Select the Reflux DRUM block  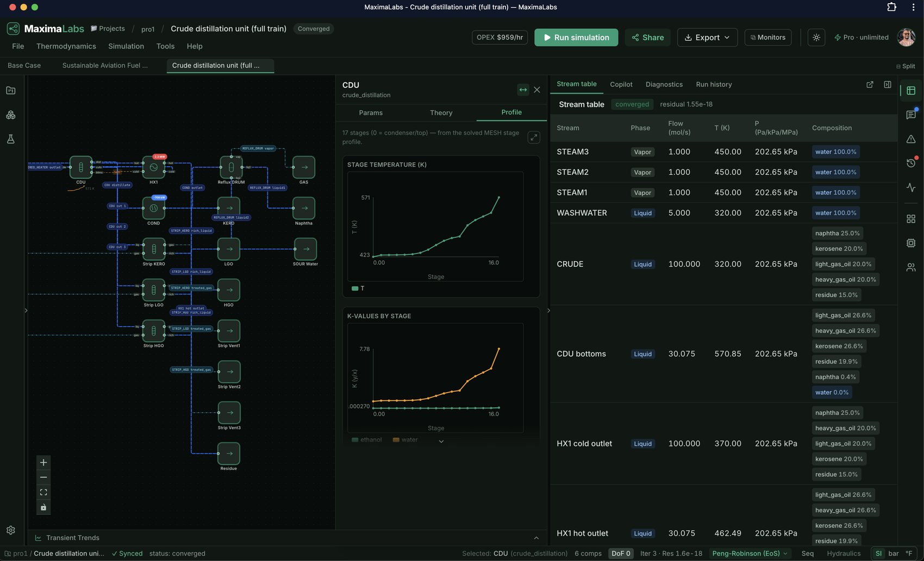point(231,167)
